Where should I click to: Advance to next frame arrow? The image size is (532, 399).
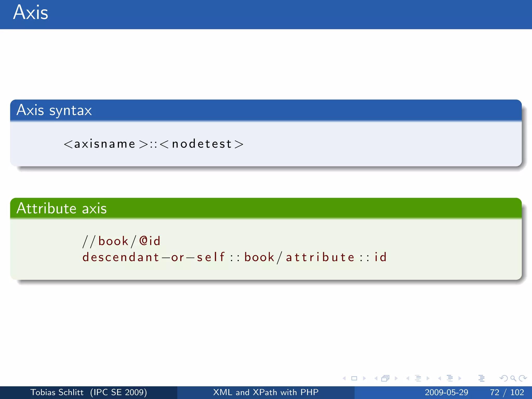click(x=396, y=378)
